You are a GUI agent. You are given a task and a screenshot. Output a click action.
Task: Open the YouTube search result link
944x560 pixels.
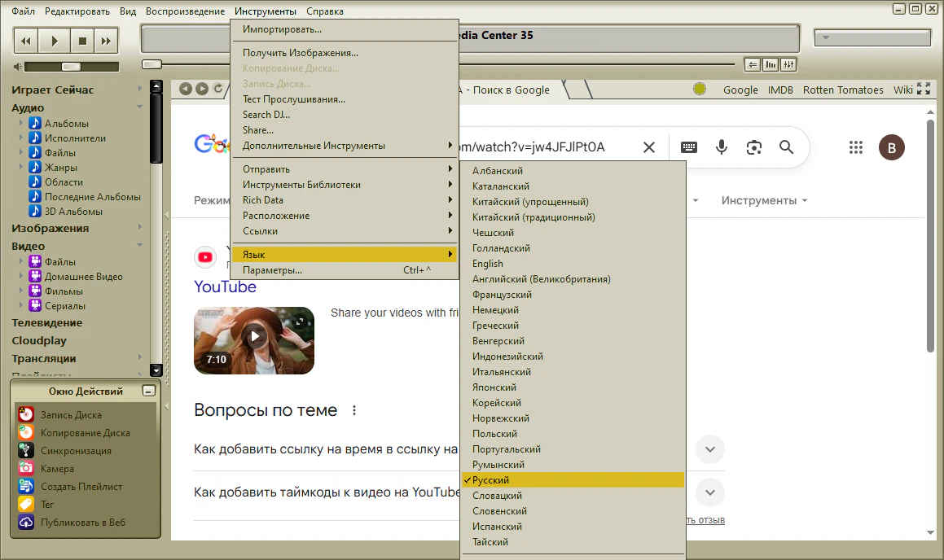click(225, 287)
